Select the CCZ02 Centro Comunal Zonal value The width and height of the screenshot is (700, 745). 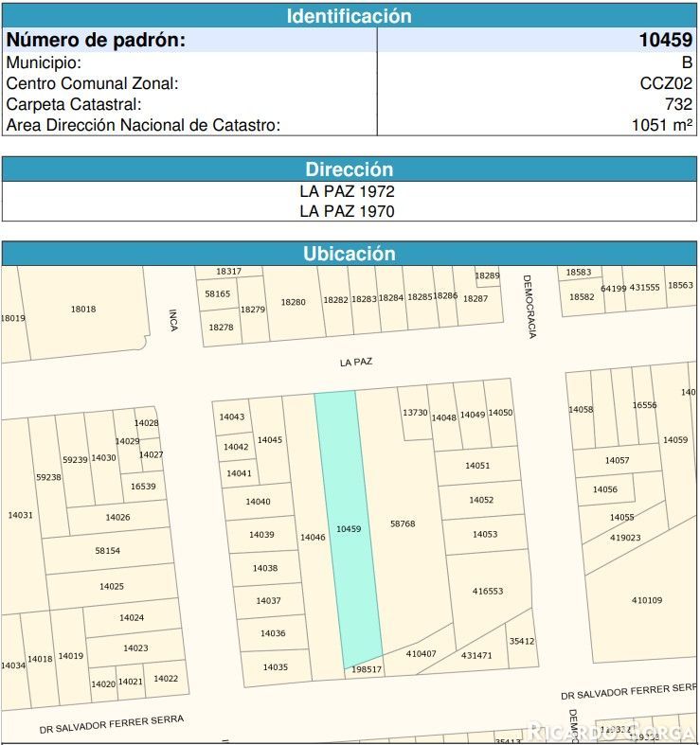[666, 83]
